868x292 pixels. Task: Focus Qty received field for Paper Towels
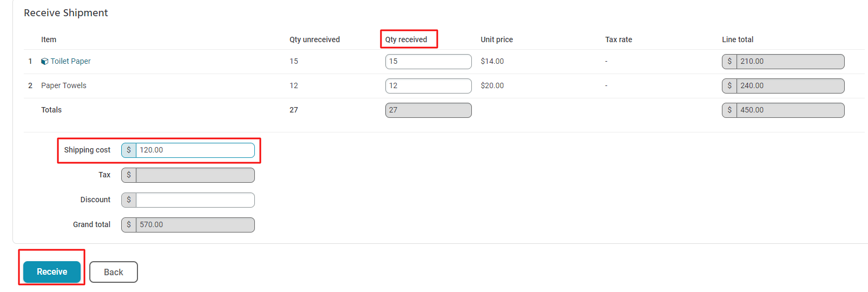point(428,86)
